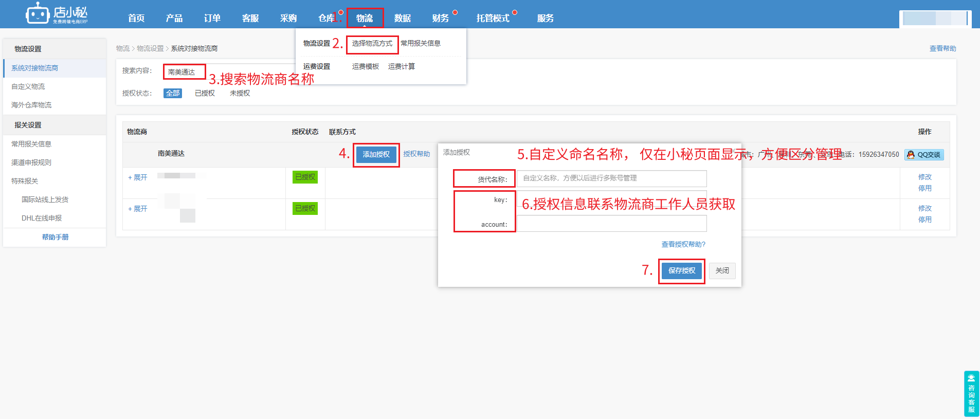The height and width of the screenshot is (419, 980).
Task: Click 修改 on the first account row
Action: tap(925, 177)
